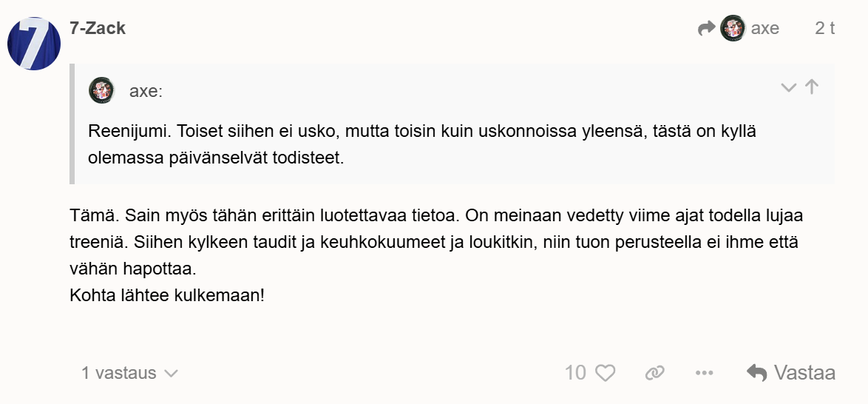Open 7-Zack's large profile avatar
Image resolution: width=868 pixels, height=404 pixels.
[34, 44]
